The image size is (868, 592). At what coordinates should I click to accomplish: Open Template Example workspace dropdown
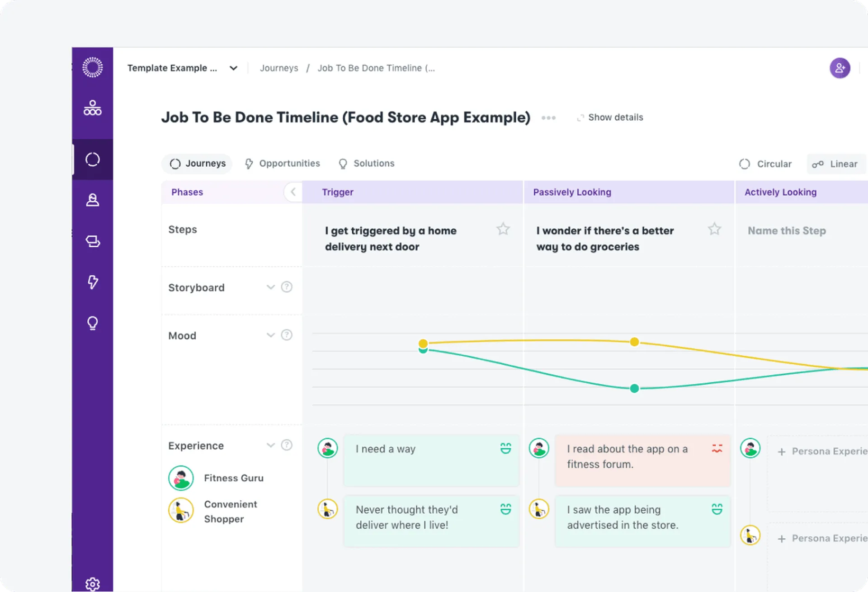182,68
